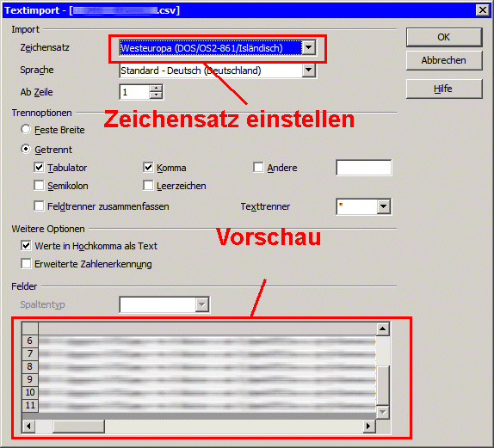Viewport: 494px width, 448px height.
Task: Decrease the Ab Zeile spinner value
Action: [x=156, y=95]
